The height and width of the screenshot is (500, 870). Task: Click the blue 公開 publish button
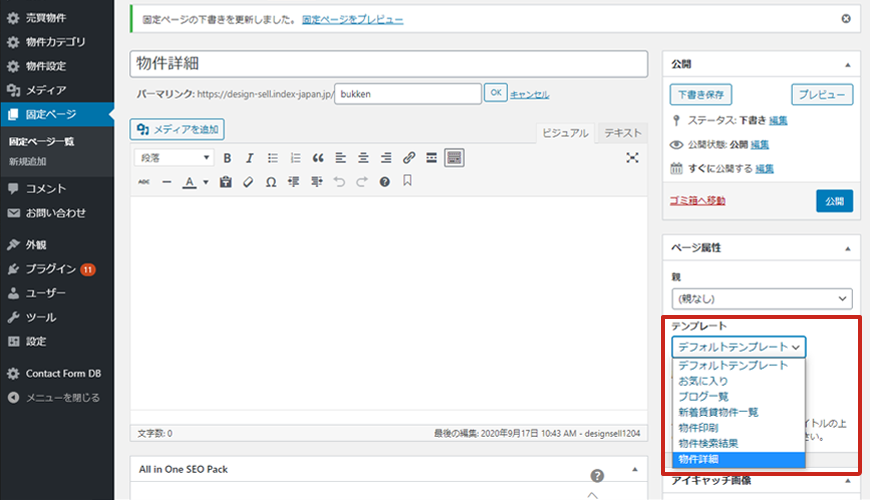pyautogui.click(x=834, y=200)
